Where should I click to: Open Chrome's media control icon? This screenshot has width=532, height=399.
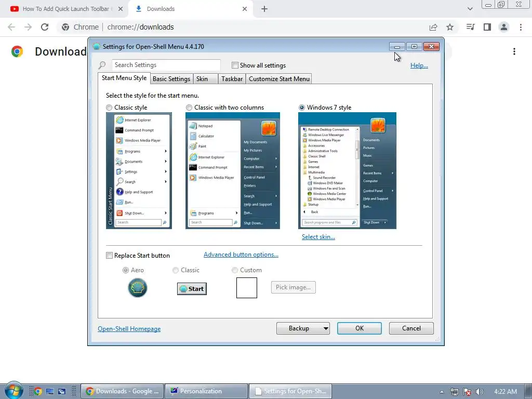(470, 27)
